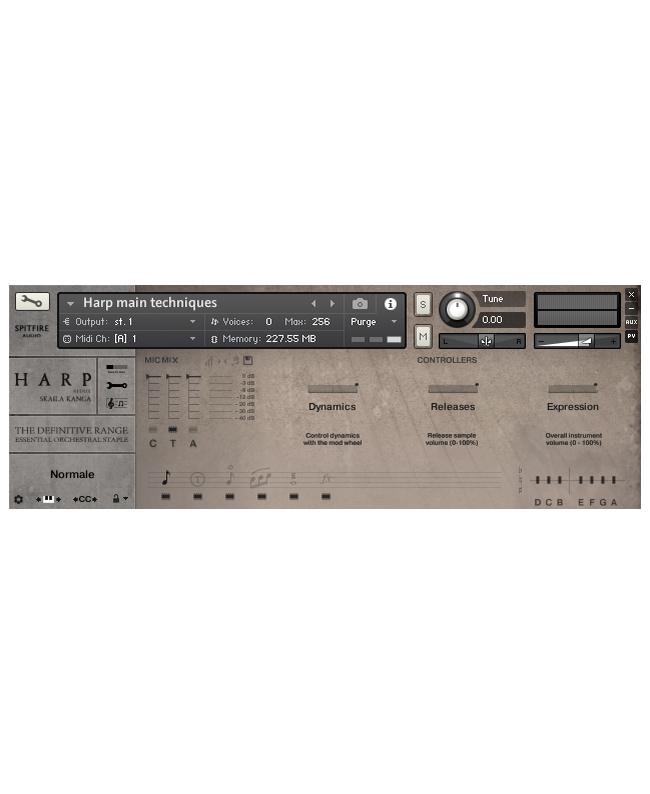The image size is (650, 794).
Task: Click the mic mix velocity bars icon
Action: (x=209, y=361)
